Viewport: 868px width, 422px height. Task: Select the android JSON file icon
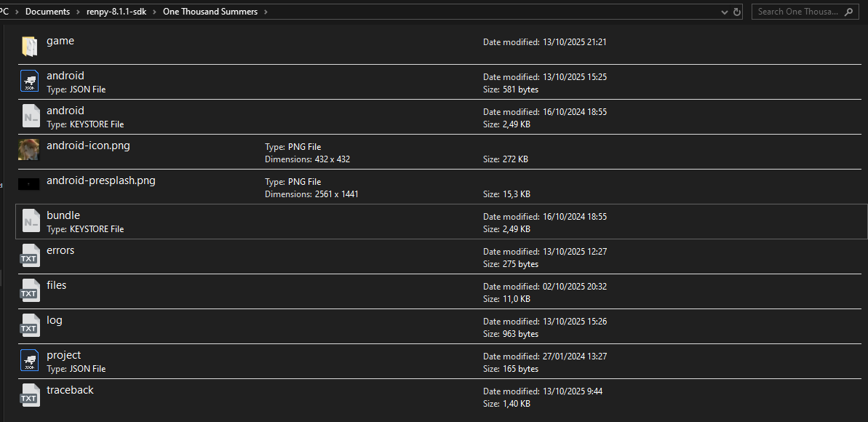point(29,81)
